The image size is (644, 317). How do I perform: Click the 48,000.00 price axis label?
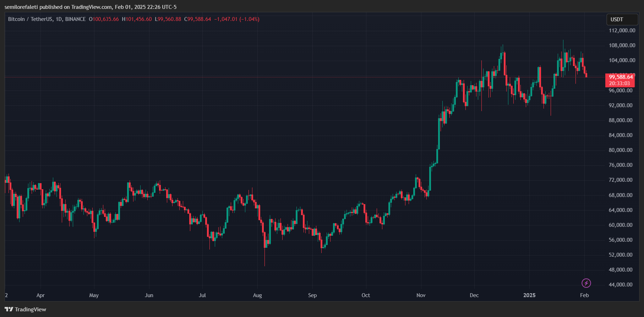click(x=621, y=270)
